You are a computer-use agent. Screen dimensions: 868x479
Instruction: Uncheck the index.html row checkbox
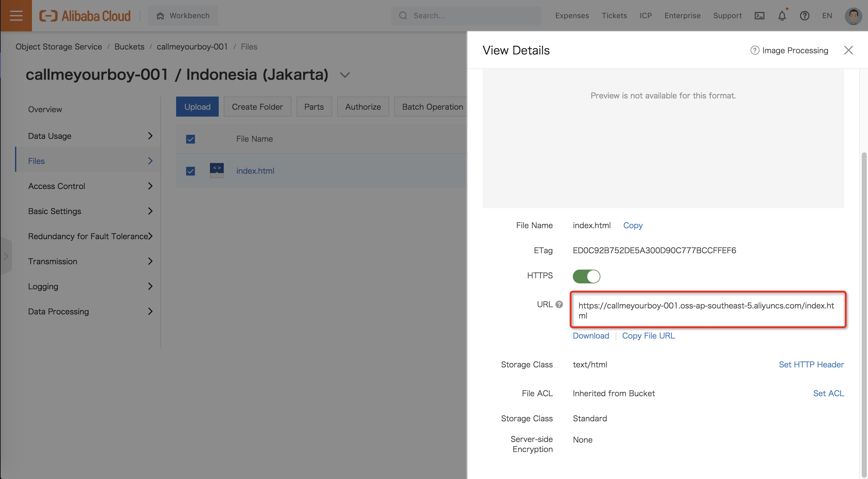point(191,171)
